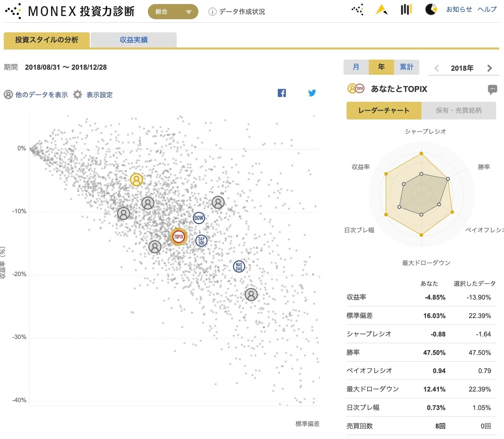The width and height of the screenshot is (504, 439).
Task: Click the 収益率 radar axis label
Action: tap(361, 167)
